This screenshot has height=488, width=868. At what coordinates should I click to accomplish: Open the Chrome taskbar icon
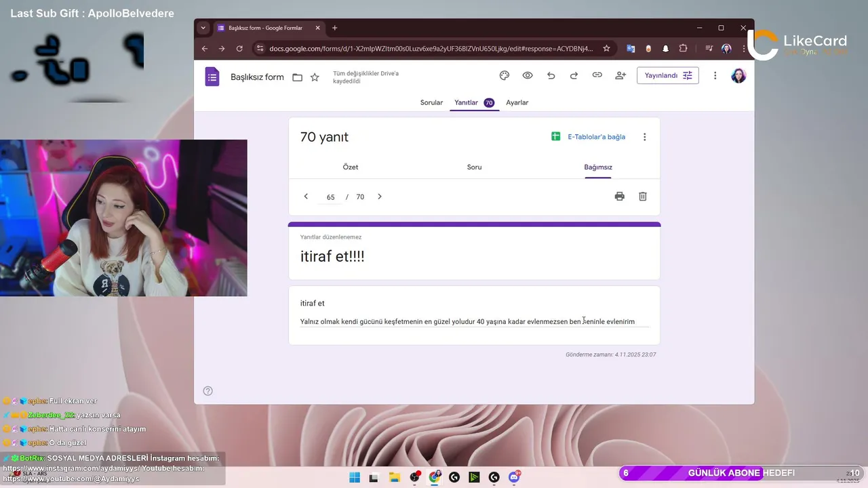[x=434, y=477]
